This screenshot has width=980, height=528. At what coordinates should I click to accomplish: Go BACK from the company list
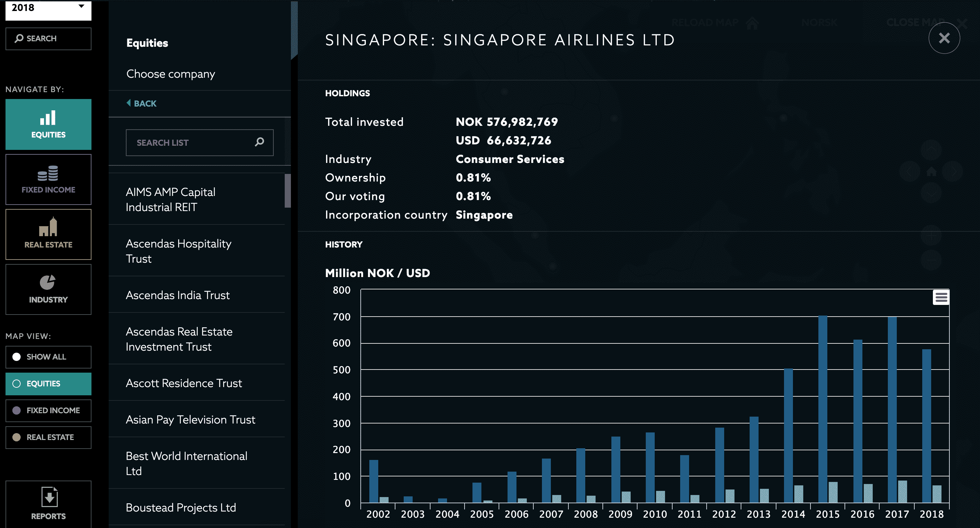(142, 103)
